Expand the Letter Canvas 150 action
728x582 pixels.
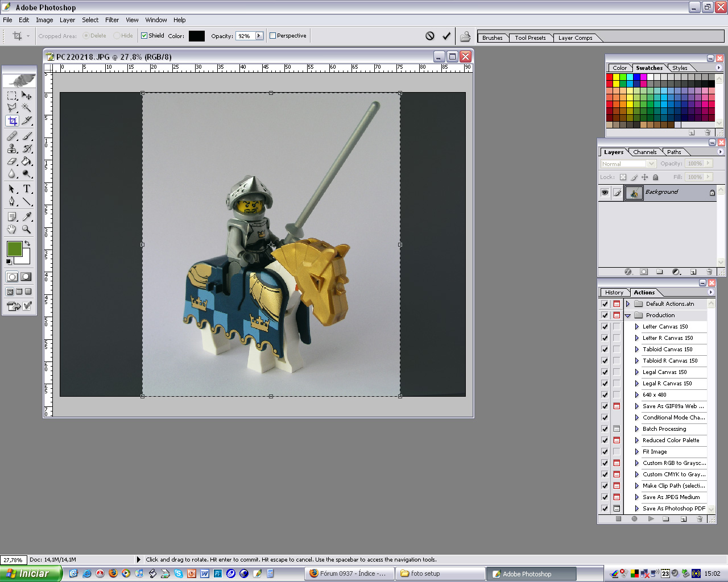point(637,327)
